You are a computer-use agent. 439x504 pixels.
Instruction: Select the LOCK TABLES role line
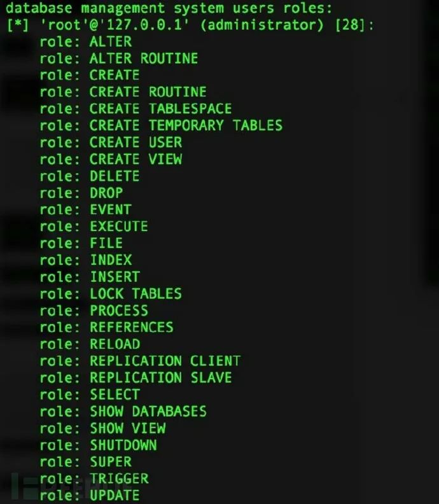pyautogui.click(x=111, y=293)
